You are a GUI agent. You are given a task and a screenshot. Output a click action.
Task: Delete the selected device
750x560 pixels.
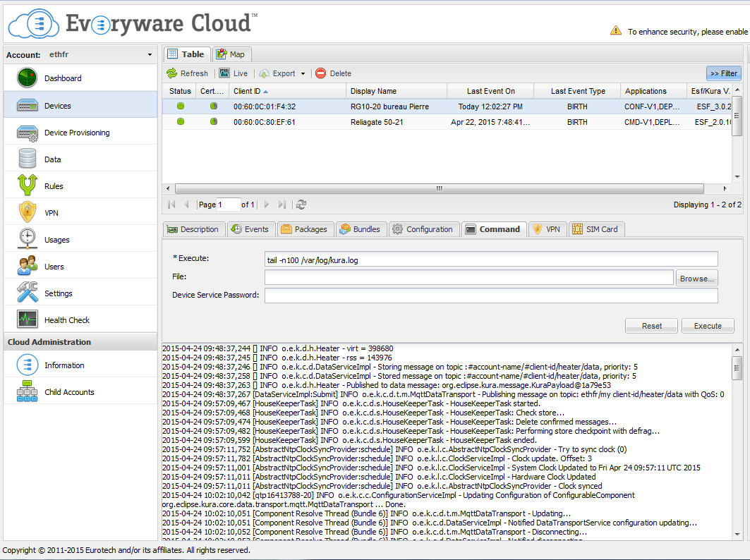point(333,73)
